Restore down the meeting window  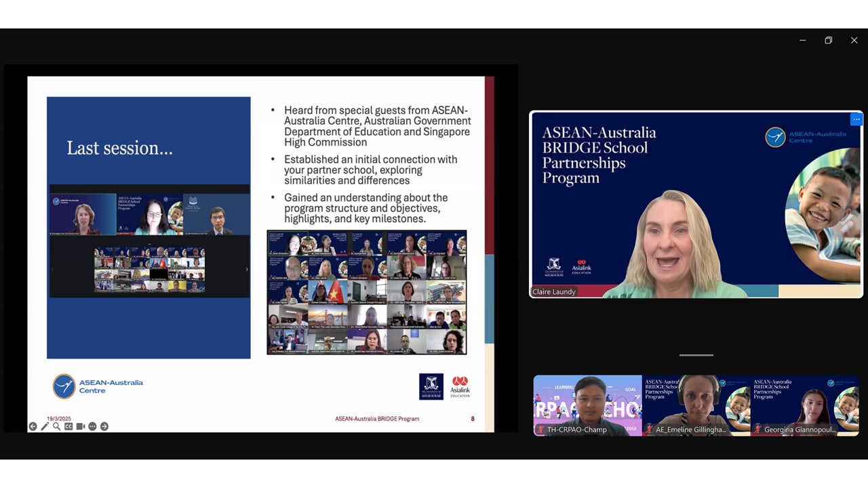(828, 41)
